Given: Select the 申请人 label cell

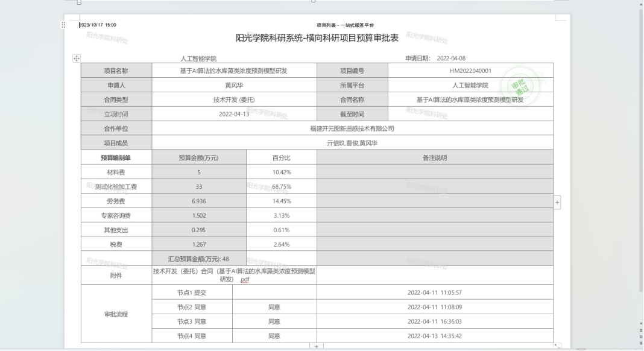Looking at the screenshot, I should [116, 85].
